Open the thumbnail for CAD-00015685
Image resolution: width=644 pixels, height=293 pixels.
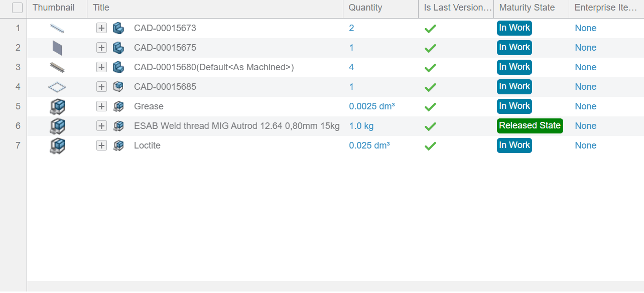point(57,87)
